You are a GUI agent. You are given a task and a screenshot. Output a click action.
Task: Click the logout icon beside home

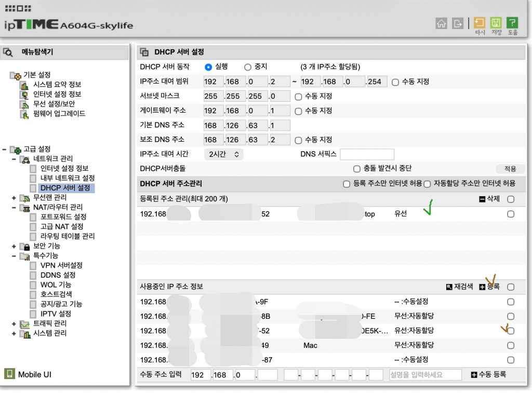[x=457, y=23]
